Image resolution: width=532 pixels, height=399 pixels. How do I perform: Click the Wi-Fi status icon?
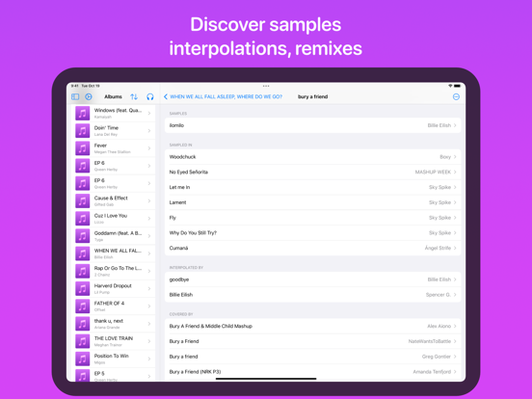pos(450,86)
